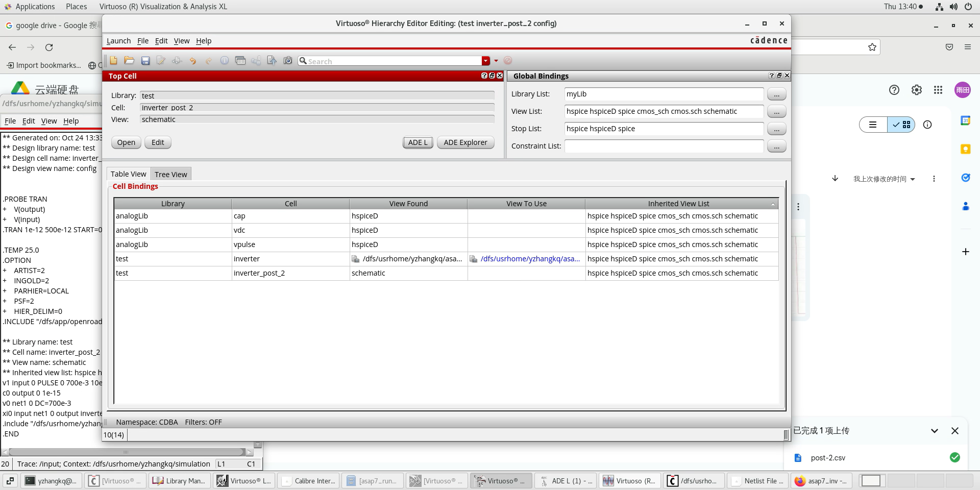Click the Stop List input field
The width and height of the screenshot is (980, 490).
[664, 129]
